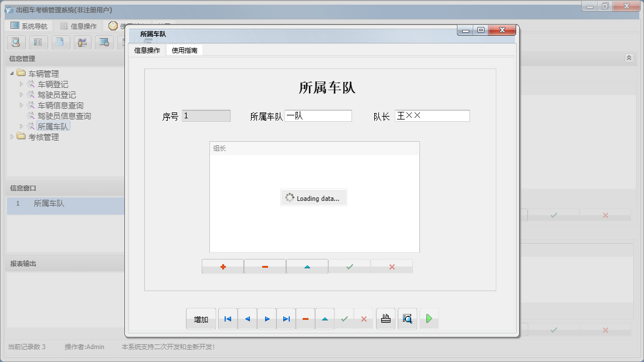Select the search magnifier icon in the toolbar
The height and width of the screenshot is (362, 644).
pyautogui.click(x=16, y=42)
